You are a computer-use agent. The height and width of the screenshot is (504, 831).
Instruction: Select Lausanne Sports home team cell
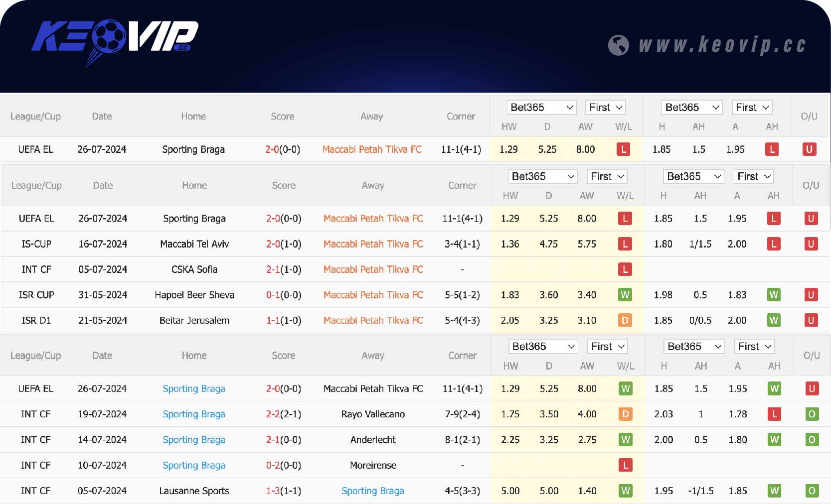tap(194, 491)
